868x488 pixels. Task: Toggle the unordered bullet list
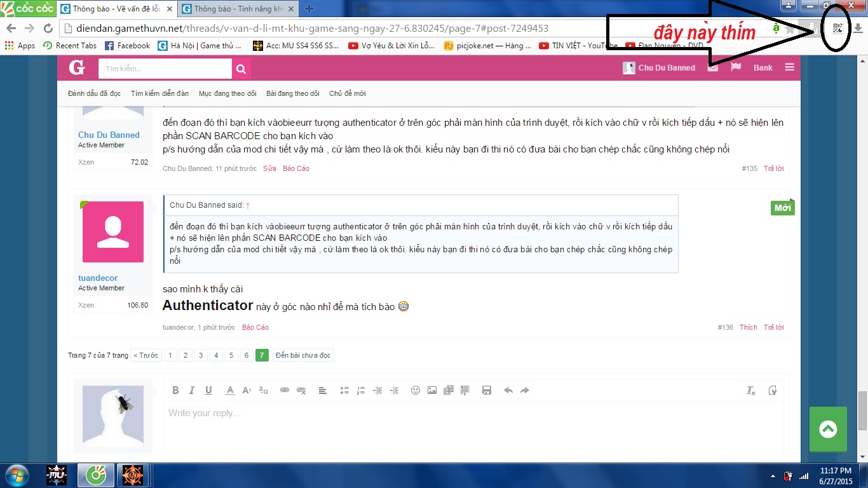pos(344,390)
